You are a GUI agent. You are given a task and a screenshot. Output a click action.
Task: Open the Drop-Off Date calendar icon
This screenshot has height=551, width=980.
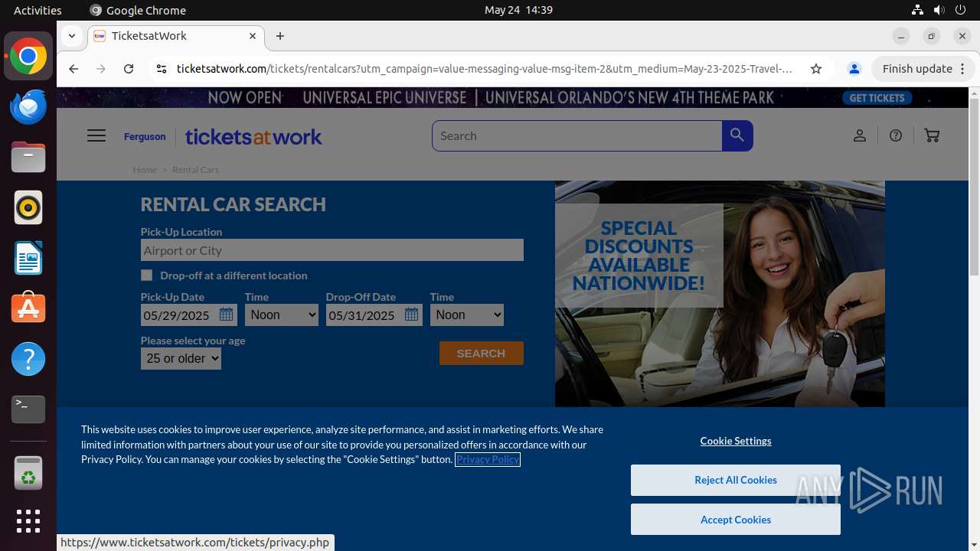[411, 315]
